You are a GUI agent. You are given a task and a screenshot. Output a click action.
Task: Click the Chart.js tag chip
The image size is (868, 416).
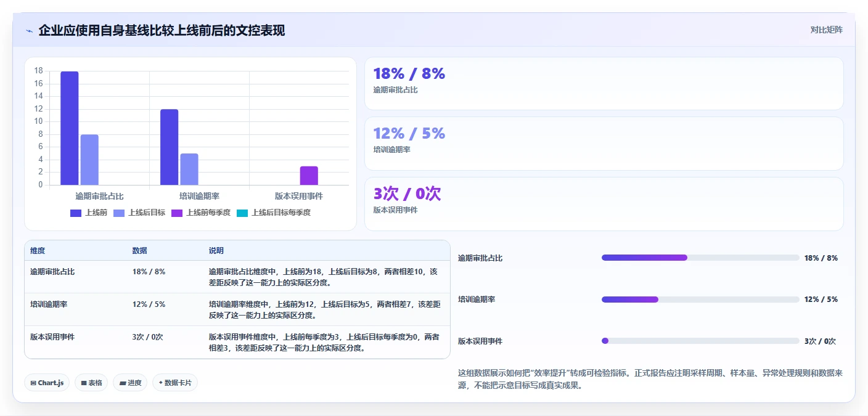(47, 383)
